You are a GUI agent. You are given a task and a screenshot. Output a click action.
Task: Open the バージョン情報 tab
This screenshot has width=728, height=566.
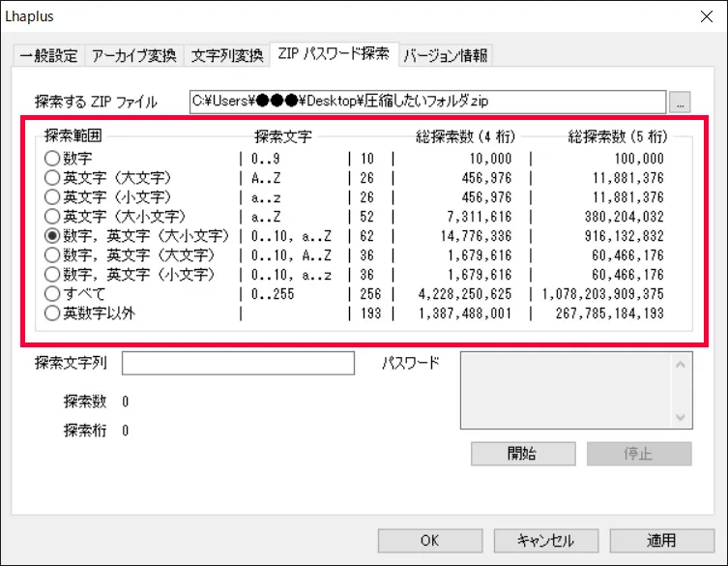pos(446,56)
